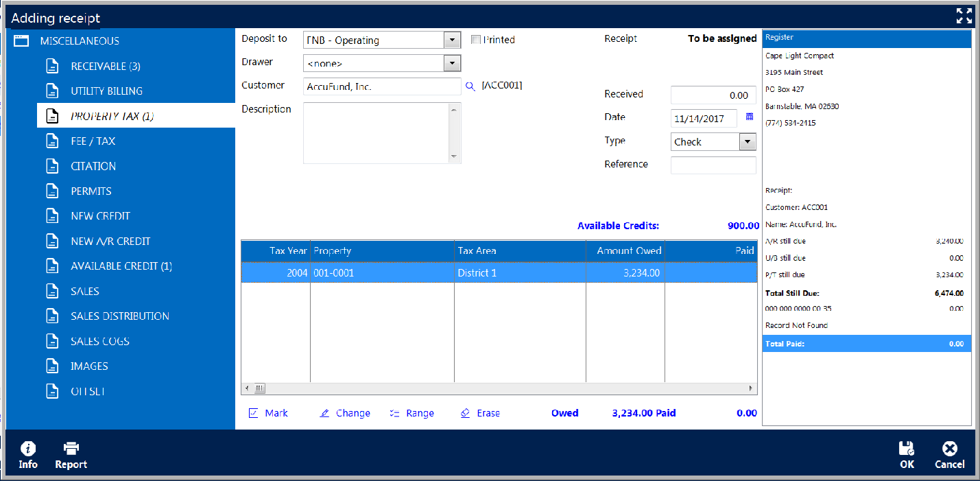
Task: Click the OK save icon
Action: pyautogui.click(x=907, y=449)
